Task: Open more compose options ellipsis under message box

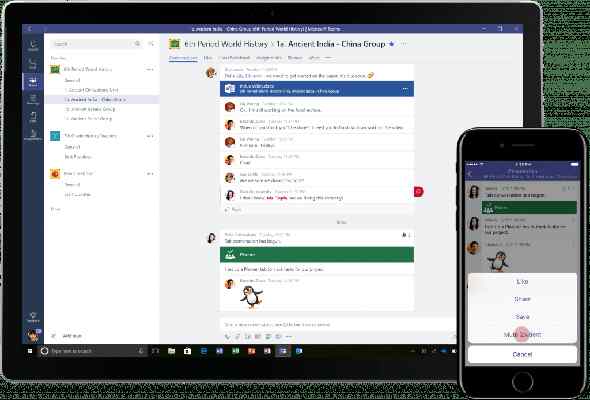Action: (x=289, y=336)
